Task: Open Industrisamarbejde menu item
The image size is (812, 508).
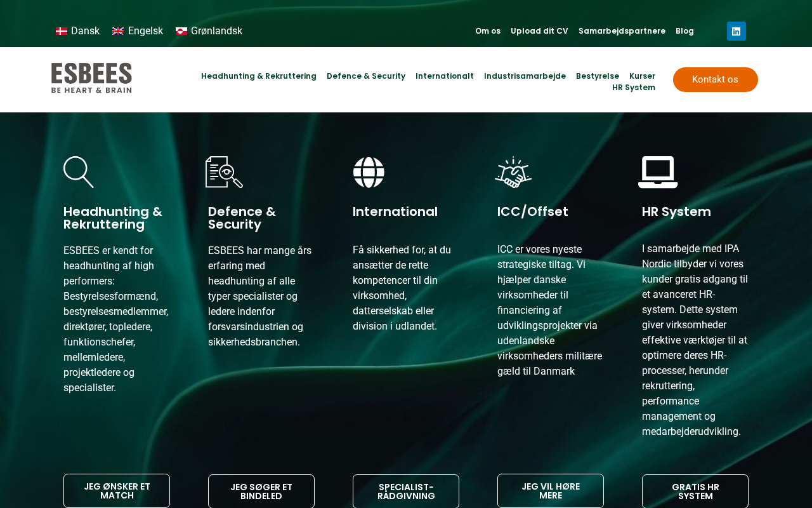Action: point(525,76)
